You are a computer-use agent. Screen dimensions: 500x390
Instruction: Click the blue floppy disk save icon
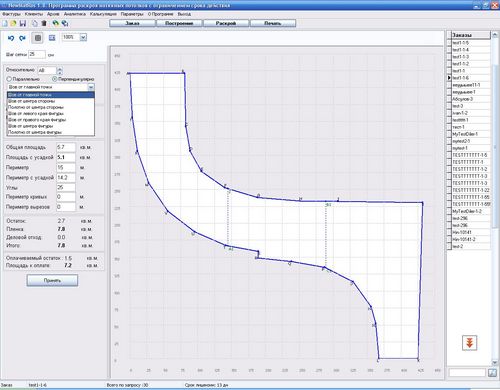tap(23, 23)
